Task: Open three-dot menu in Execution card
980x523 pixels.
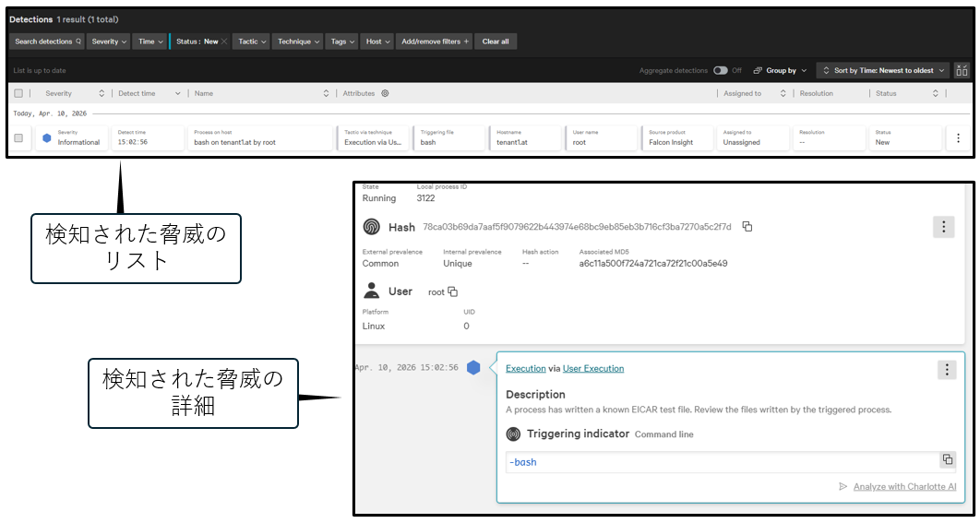Action: pyautogui.click(x=947, y=370)
